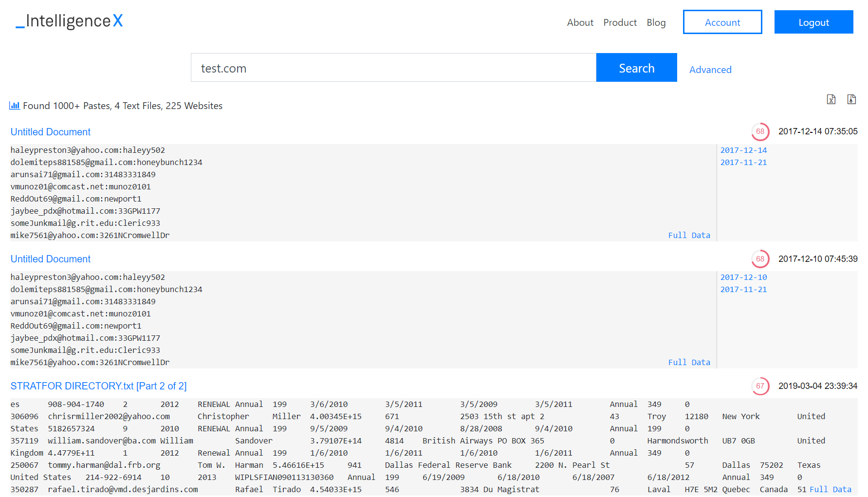This screenshot has width=868, height=497.
Task: Focus the search field containing test.com
Action: pos(393,68)
